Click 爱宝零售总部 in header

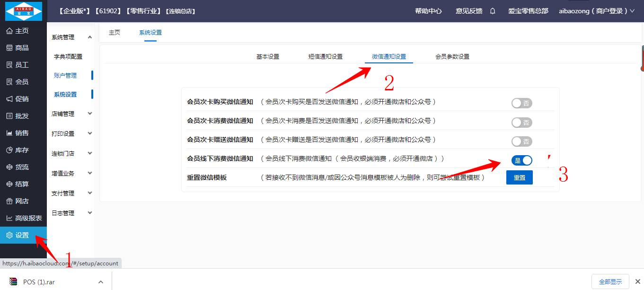528,11
